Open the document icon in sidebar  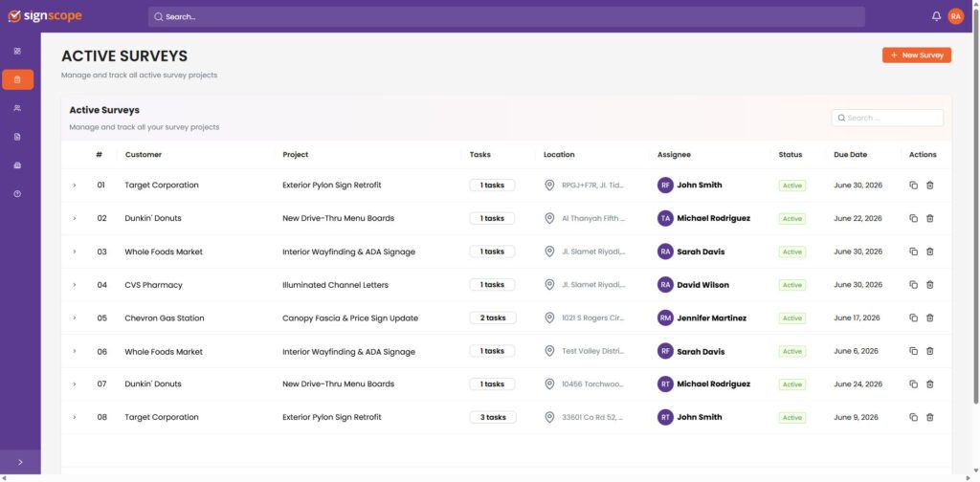[17, 137]
